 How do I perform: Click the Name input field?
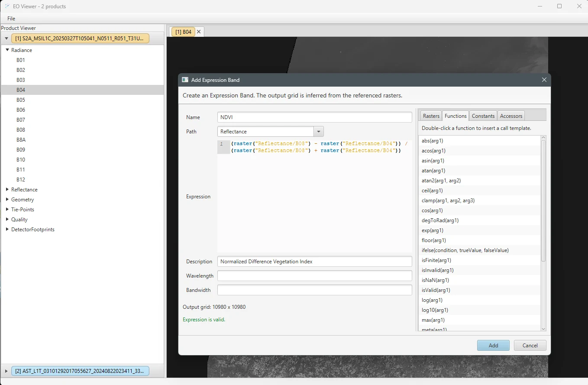click(x=315, y=117)
